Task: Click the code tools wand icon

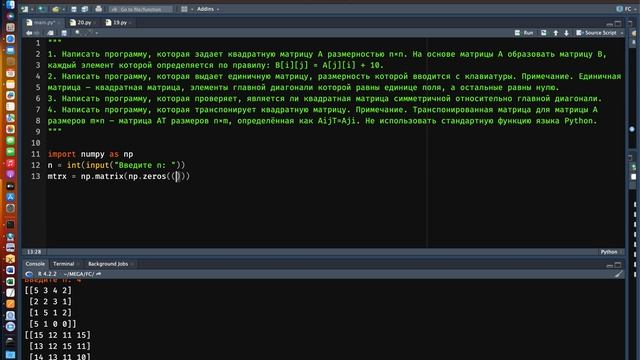Action: coord(89,33)
